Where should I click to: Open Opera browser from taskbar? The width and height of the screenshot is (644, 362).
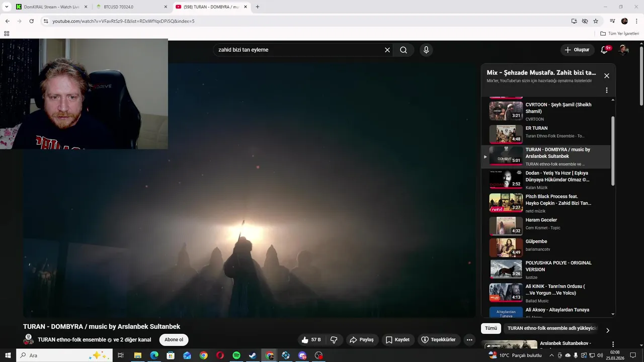[220, 355]
